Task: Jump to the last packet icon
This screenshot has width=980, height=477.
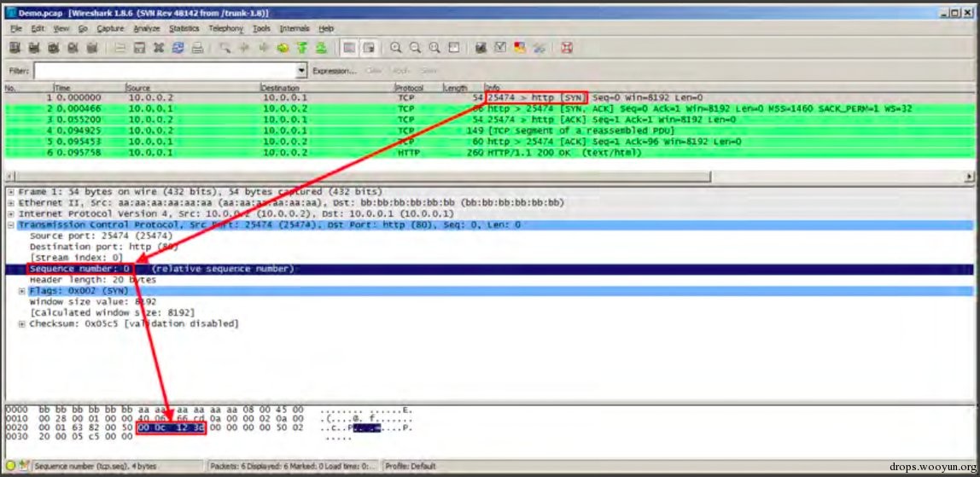Action: tap(321, 48)
